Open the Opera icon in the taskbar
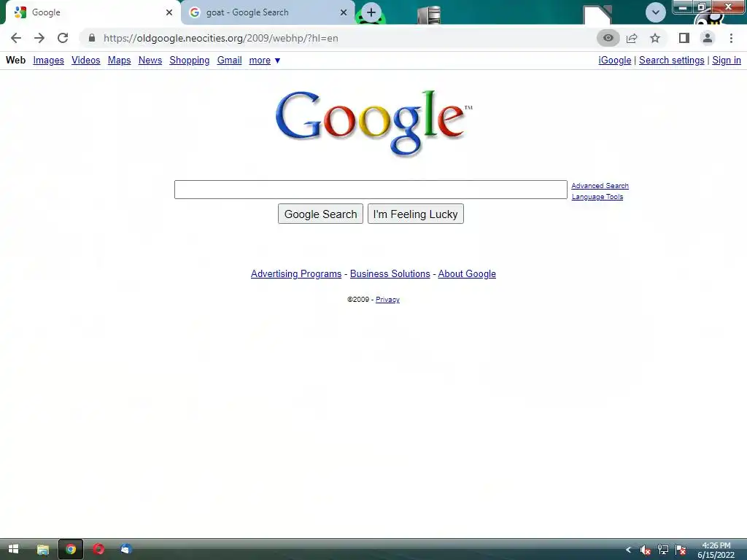747x560 pixels. tap(98, 549)
